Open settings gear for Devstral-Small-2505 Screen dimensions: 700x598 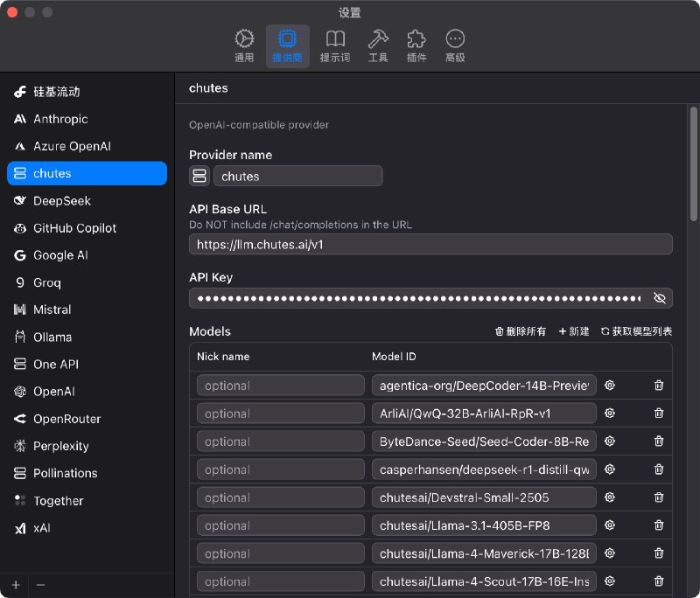pos(610,497)
